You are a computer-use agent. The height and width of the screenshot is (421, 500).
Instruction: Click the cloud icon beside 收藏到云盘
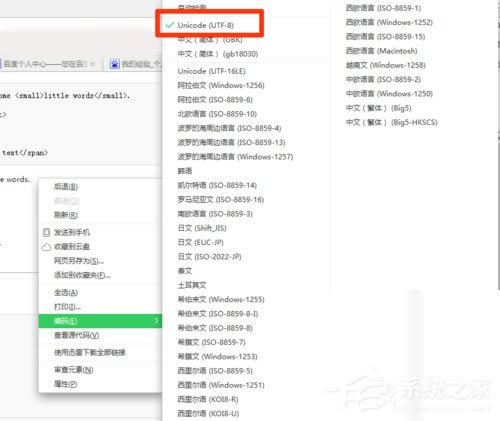46,247
